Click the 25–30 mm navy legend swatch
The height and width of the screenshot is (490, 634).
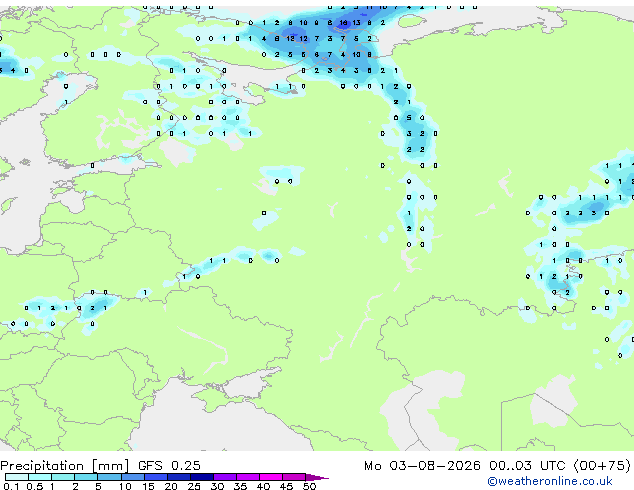[x=202, y=477]
